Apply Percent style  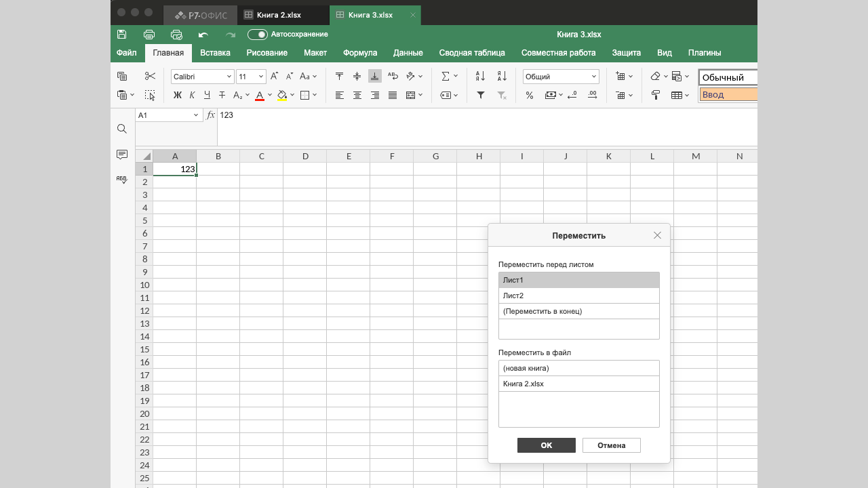pos(530,96)
